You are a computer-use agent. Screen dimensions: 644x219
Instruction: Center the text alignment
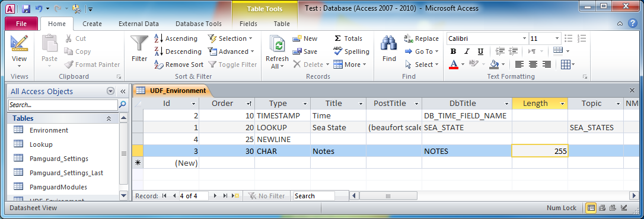533,65
